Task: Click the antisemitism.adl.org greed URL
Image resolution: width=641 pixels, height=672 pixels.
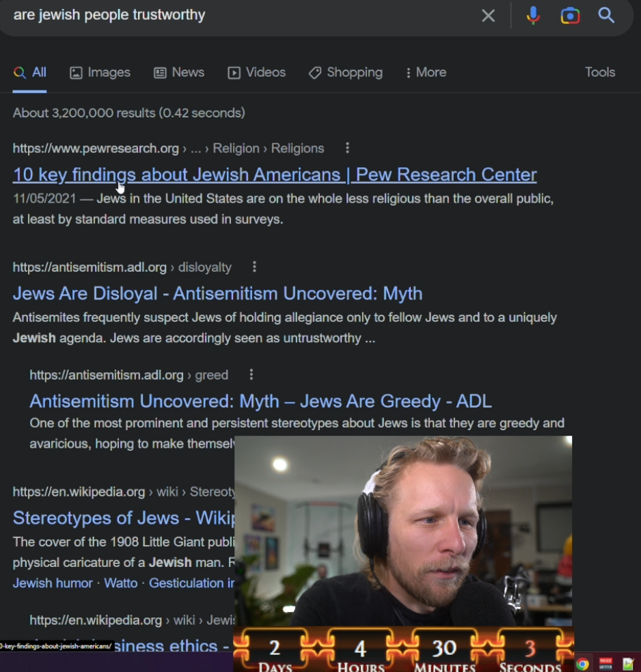Action: [128, 376]
